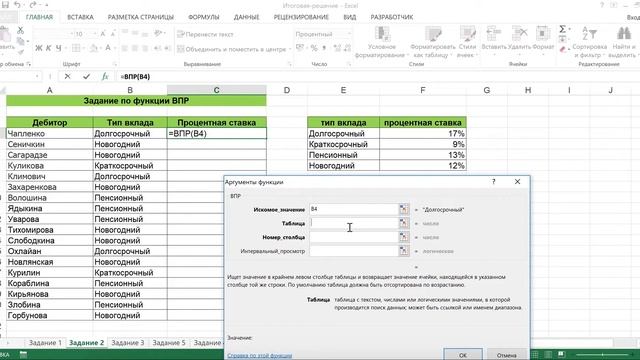The height and width of the screenshot is (360, 640).
Task: Click the Интервальный_просмотр input field
Action: coord(353,251)
